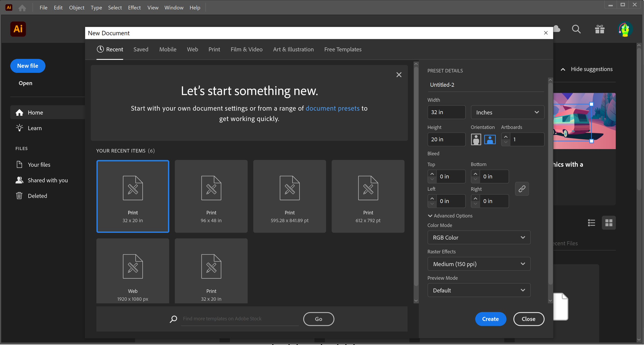Increase the Bottom bleed value
The width and height of the screenshot is (644, 345).
[x=475, y=174]
